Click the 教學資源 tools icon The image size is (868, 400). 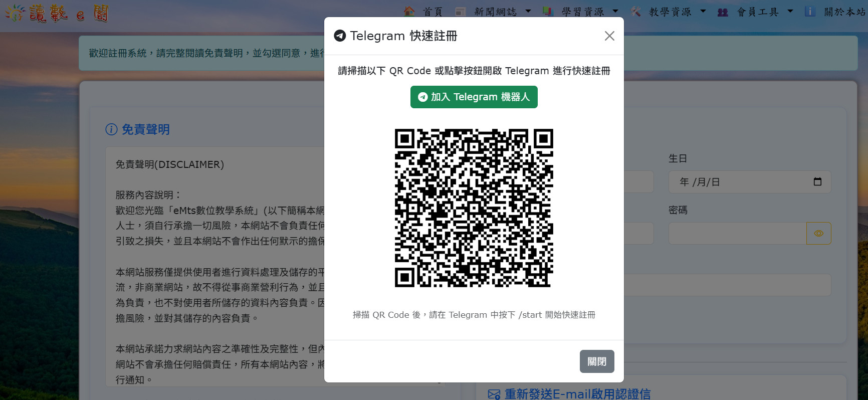click(635, 12)
